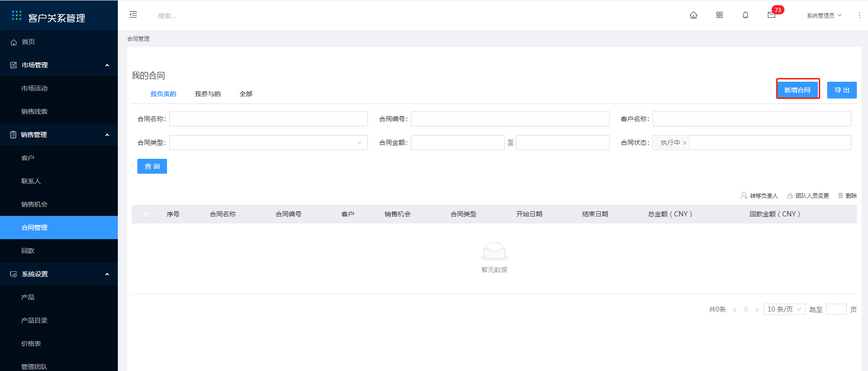Click the 销售管理 clipboard icon
The height and width of the screenshot is (371, 868).
(13, 135)
